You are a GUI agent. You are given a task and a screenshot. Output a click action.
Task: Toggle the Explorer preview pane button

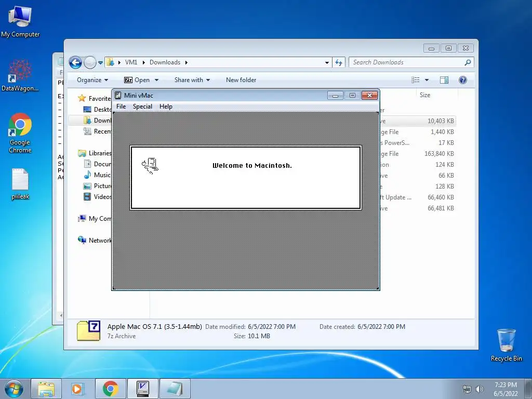[x=444, y=80]
